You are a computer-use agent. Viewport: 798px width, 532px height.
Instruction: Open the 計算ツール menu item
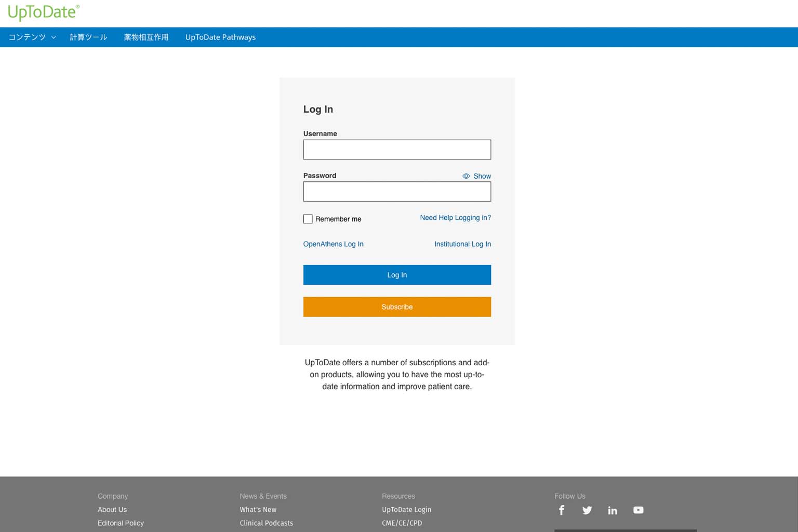point(88,37)
